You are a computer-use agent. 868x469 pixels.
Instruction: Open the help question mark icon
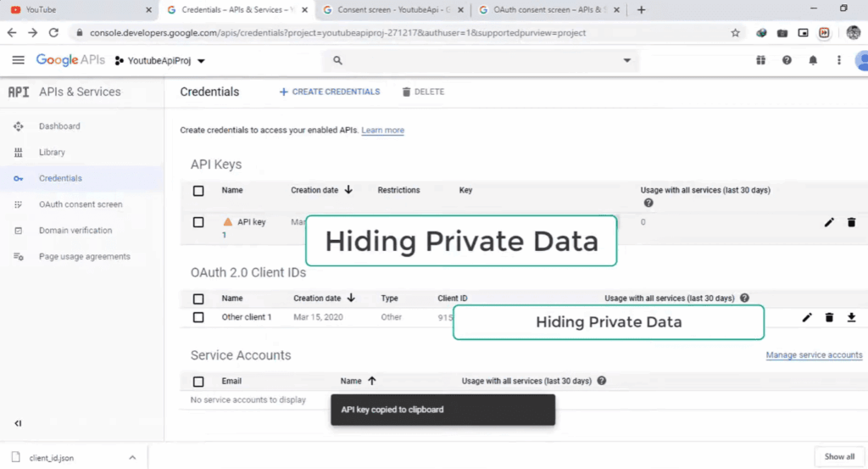coord(787,60)
